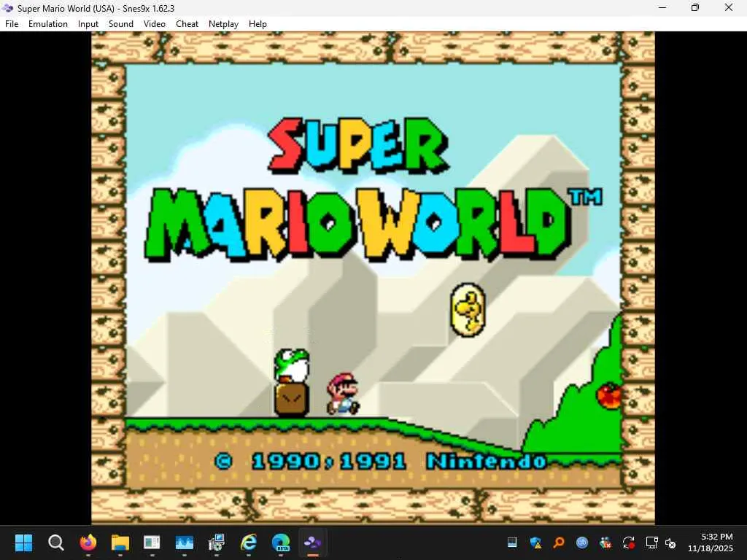
Task: Click the green Yoshi sprite in game
Action: [292, 366]
